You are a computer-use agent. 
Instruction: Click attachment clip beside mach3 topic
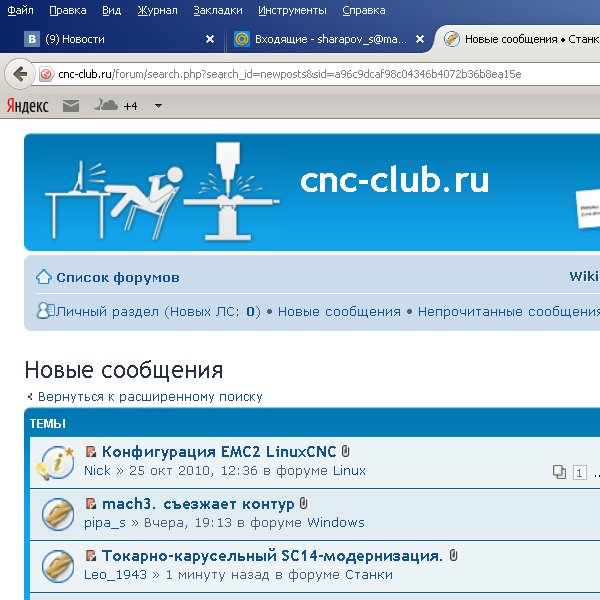[x=303, y=504]
